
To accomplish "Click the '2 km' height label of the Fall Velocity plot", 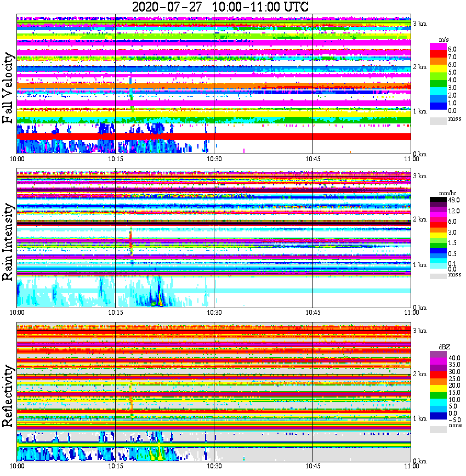I will coord(419,67).
